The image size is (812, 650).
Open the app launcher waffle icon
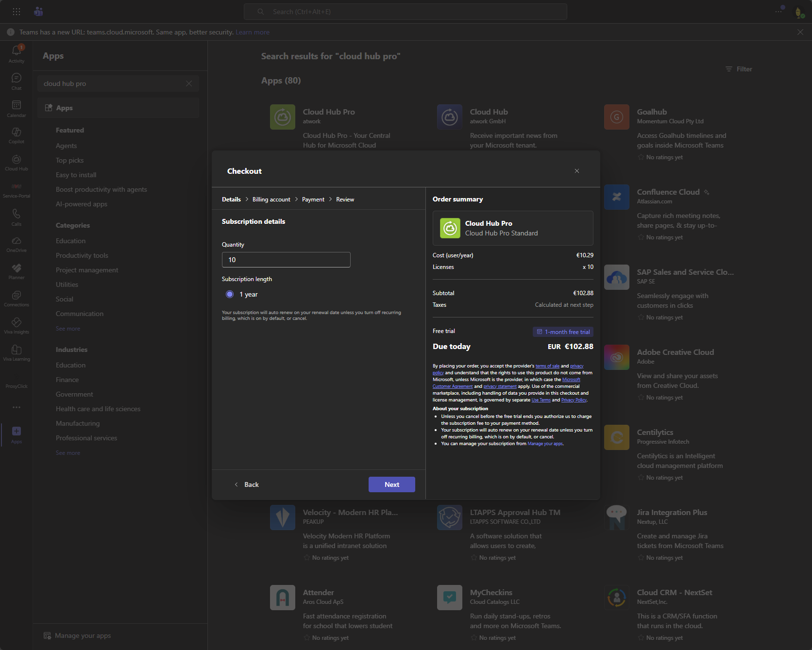click(x=17, y=12)
